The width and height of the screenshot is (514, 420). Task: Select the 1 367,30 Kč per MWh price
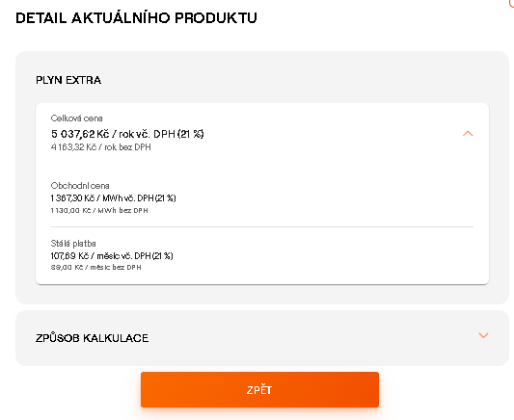(113, 198)
